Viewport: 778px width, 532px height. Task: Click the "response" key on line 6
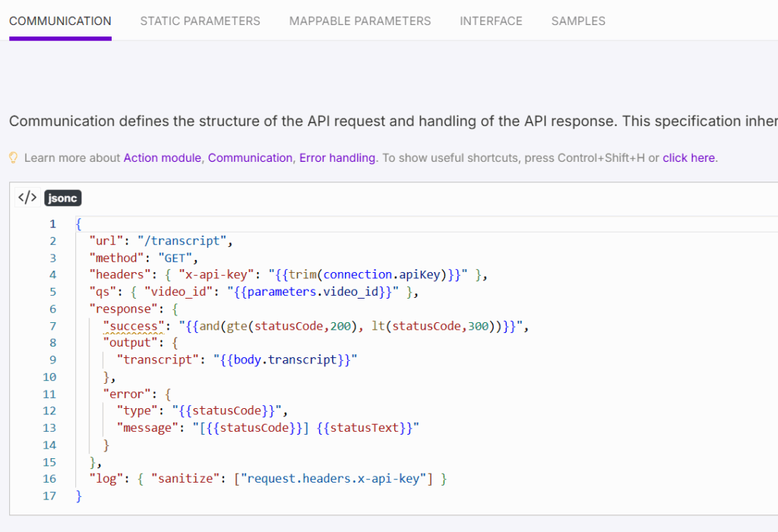[124, 309]
